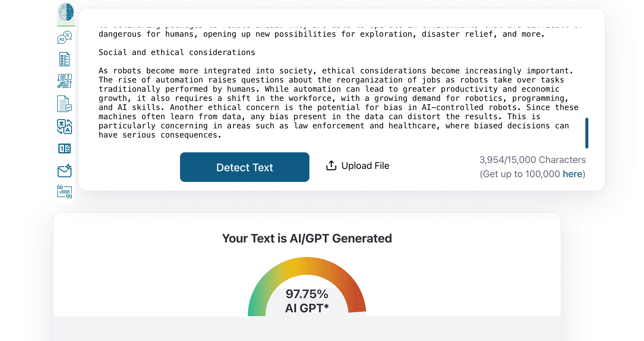This screenshot has width=644, height=341.
Task: Click the "Social and ethical considerations" heading text
Action: click(177, 52)
